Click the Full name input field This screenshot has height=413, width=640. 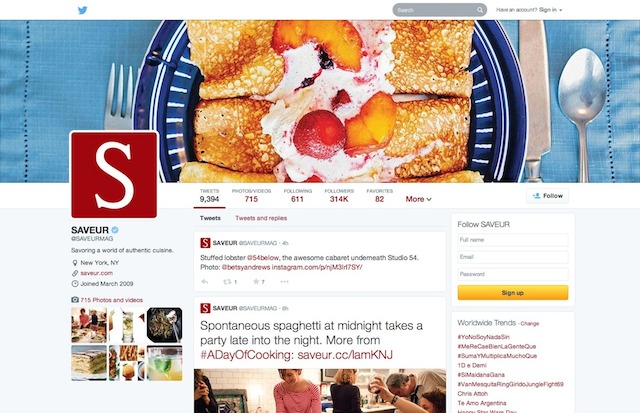click(x=513, y=240)
